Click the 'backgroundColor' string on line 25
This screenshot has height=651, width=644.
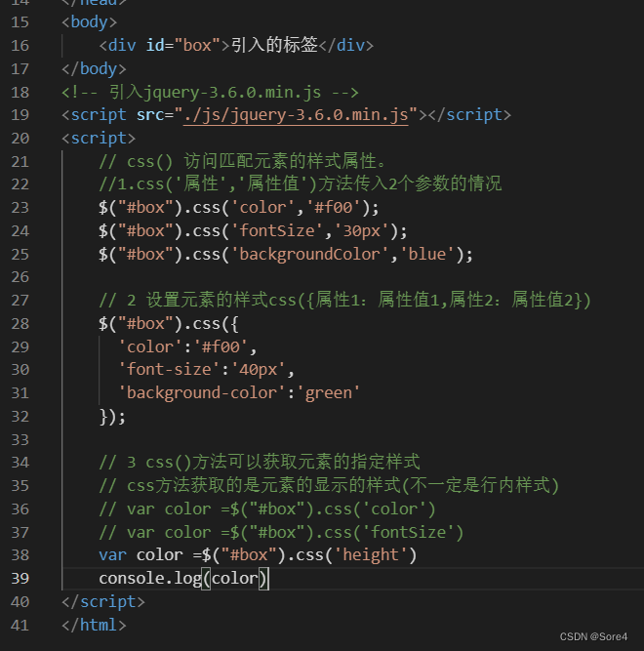coord(309,254)
